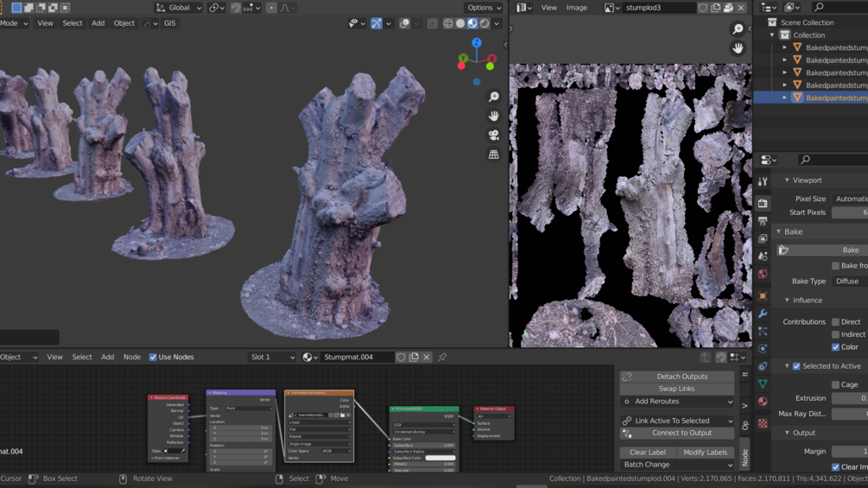Click the Subsurface Color swatch on Principled BSDF
868x488 pixels.
(440, 458)
